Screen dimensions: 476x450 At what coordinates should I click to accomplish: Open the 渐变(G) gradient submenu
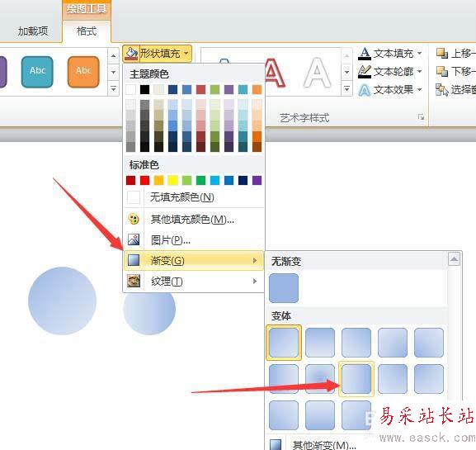(x=194, y=260)
